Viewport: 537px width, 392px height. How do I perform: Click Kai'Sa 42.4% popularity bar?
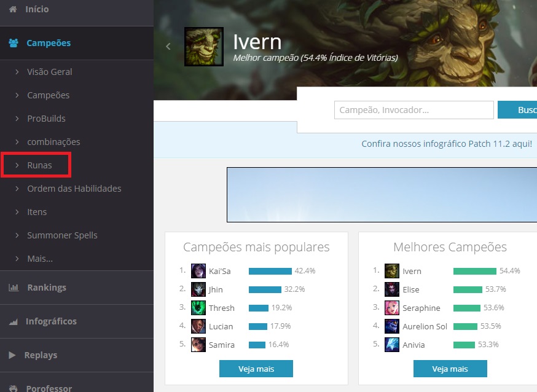pos(270,271)
